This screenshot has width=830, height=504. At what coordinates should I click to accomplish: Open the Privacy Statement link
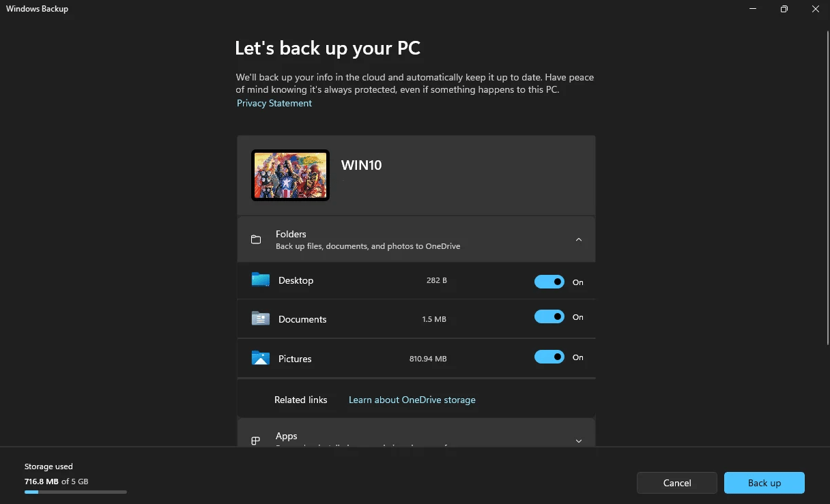point(274,103)
